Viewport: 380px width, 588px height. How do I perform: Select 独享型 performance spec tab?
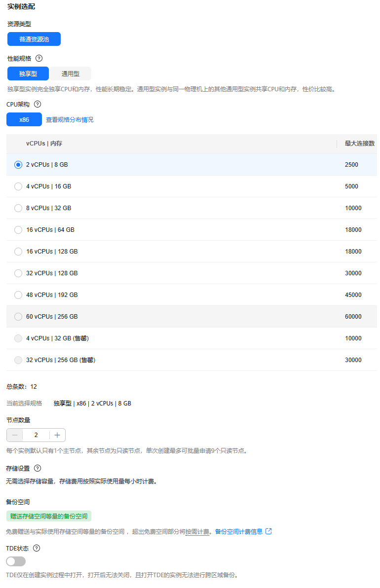coord(28,73)
